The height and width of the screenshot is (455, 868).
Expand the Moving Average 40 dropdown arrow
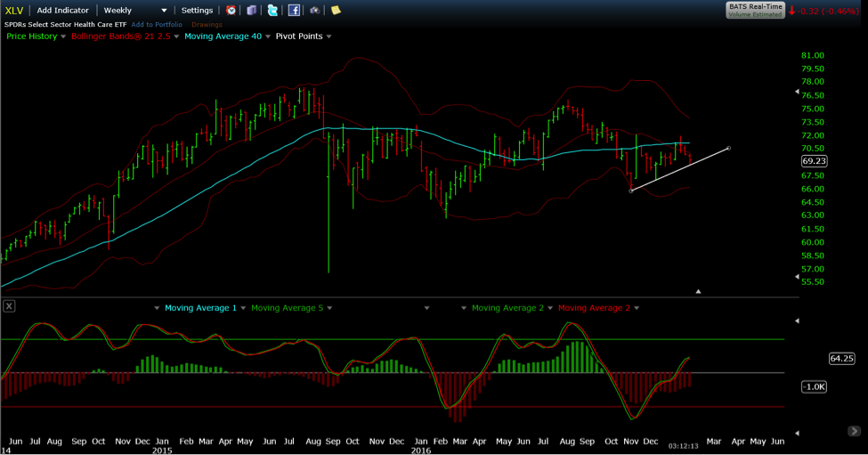point(268,37)
